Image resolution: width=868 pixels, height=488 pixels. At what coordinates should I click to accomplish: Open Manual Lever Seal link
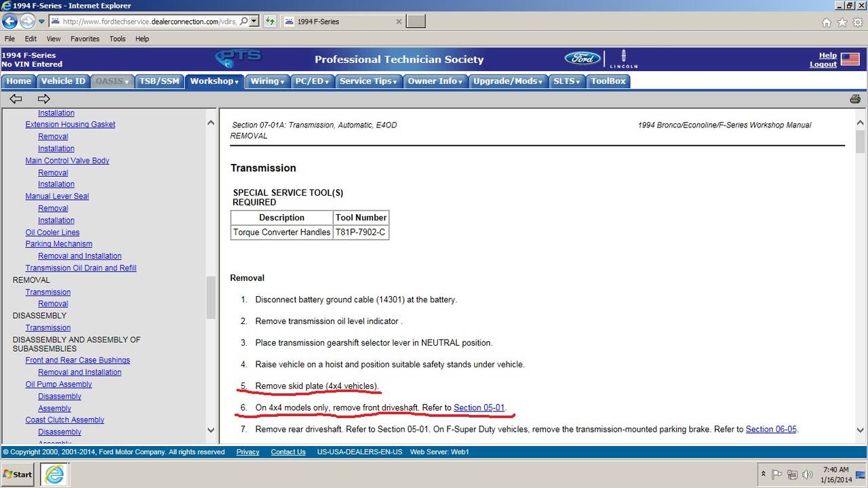[x=57, y=197]
